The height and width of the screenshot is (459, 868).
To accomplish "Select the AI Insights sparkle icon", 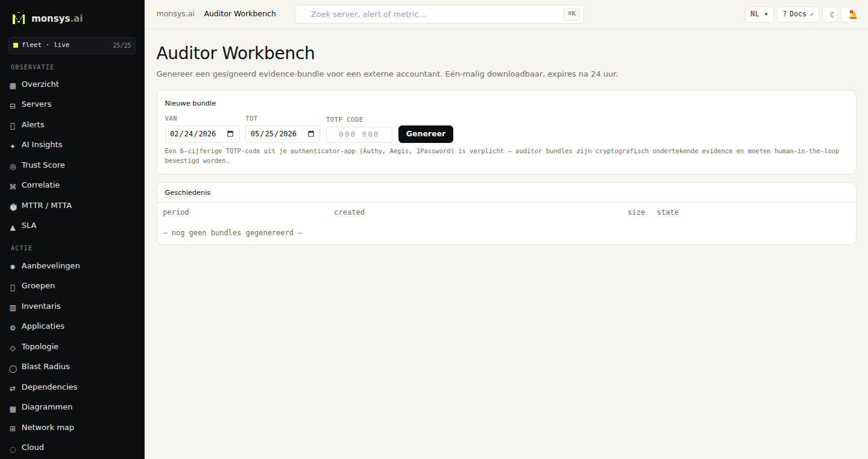I will (x=13, y=145).
